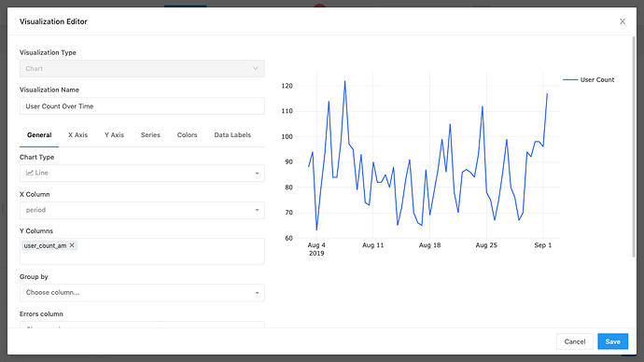Open the Colors tab
Viewport: 644px width, 362px height.
pyautogui.click(x=188, y=135)
